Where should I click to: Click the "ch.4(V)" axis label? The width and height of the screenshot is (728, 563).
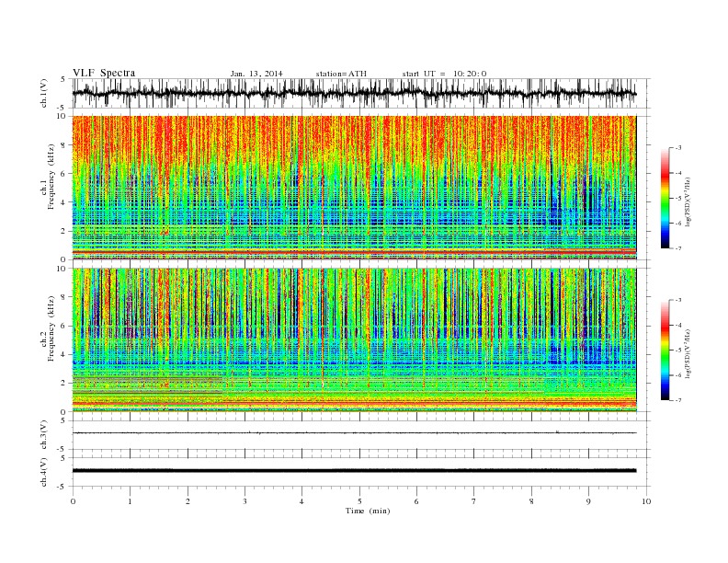[44, 472]
